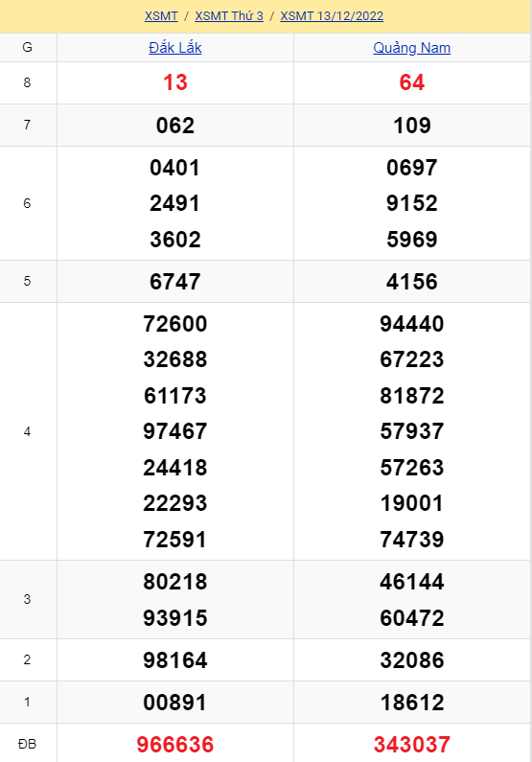
Task: Open the Quảng Nam province link
Action: click(x=411, y=48)
